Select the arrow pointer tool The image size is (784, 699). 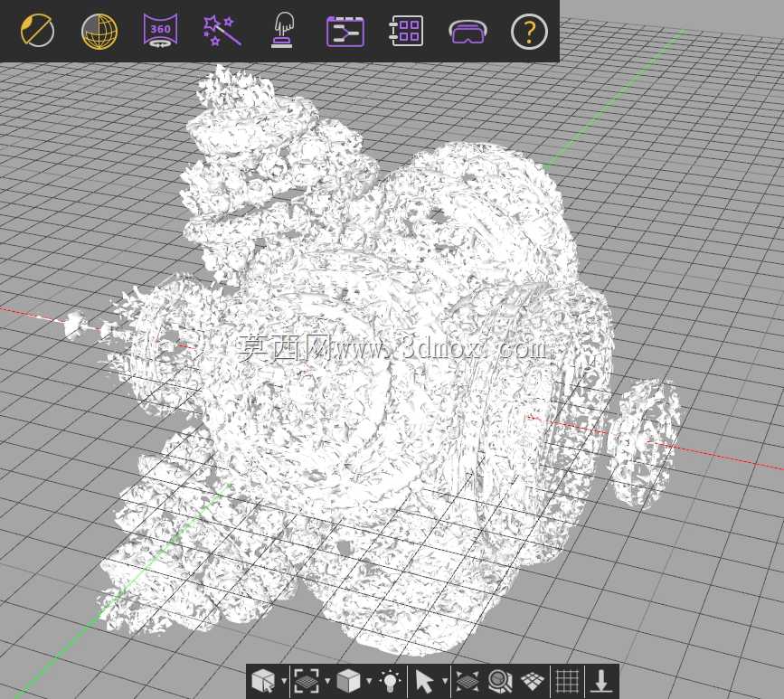coord(424,681)
